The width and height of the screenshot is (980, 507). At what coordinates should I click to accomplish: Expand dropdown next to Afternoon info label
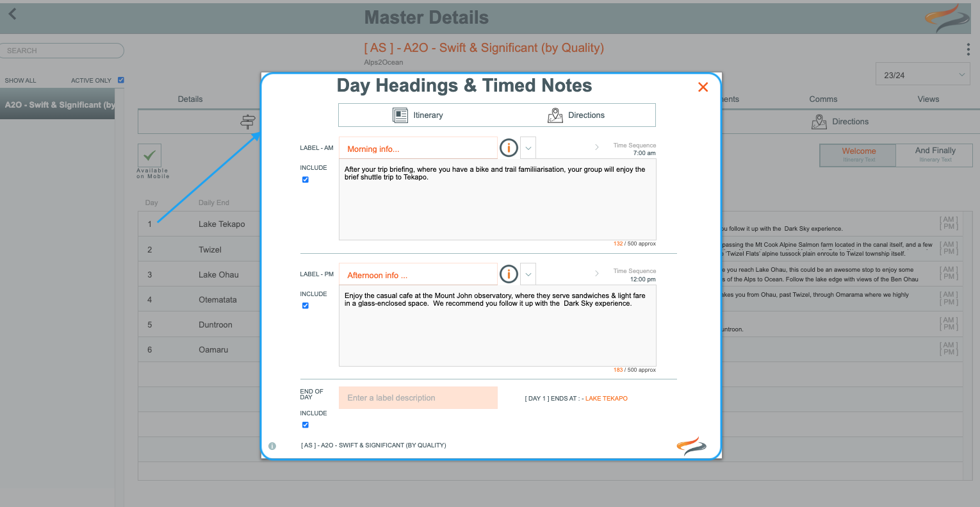click(528, 274)
